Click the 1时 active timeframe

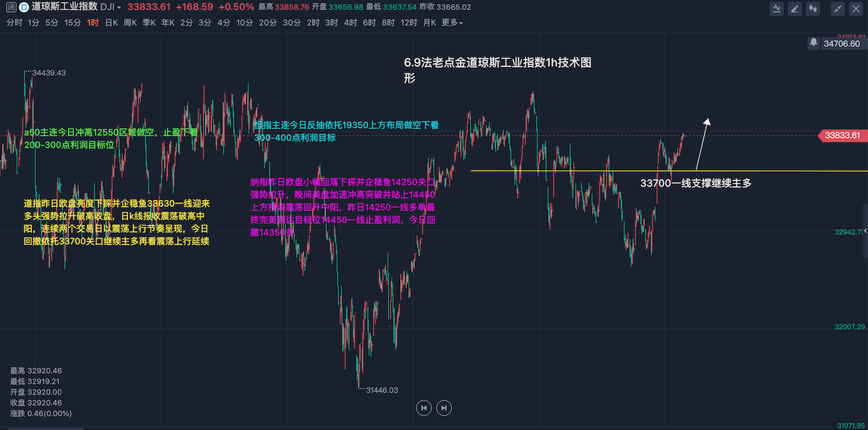click(93, 22)
